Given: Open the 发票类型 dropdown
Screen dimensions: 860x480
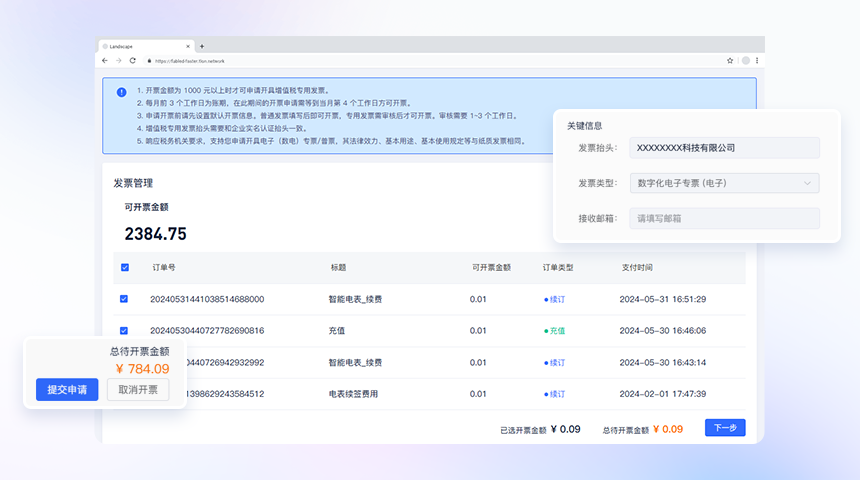Looking at the screenshot, I should 724,183.
